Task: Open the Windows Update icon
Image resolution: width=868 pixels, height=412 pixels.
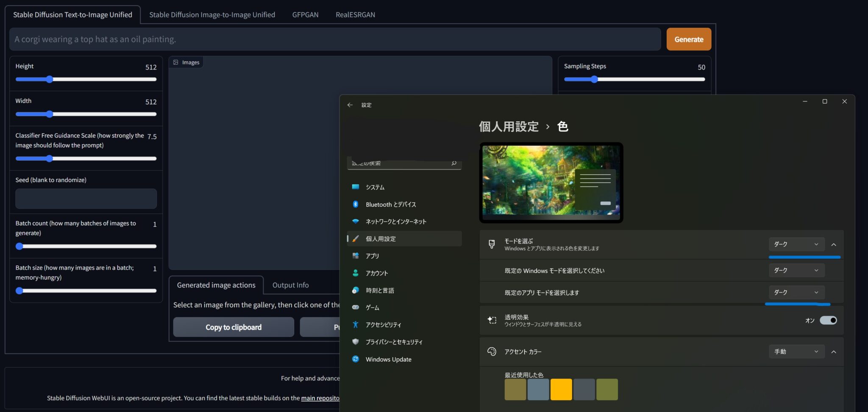Action: pos(356,359)
